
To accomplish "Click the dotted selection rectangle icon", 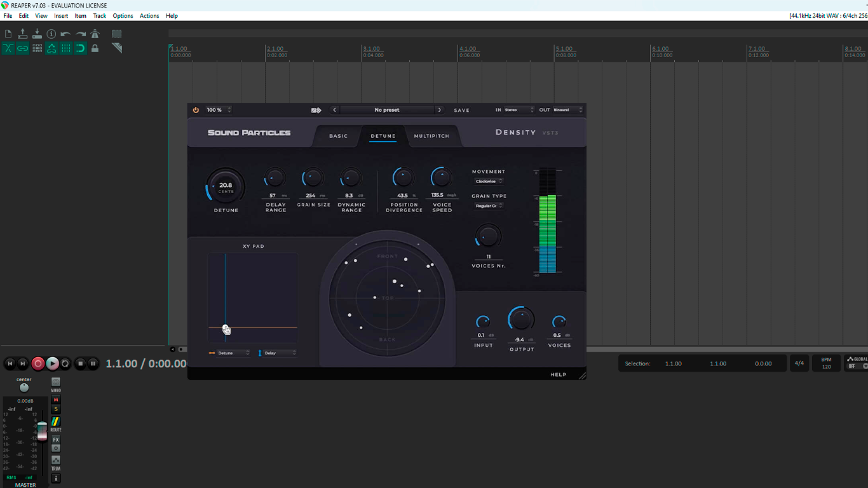I will pyautogui.click(x=116, y=34).
